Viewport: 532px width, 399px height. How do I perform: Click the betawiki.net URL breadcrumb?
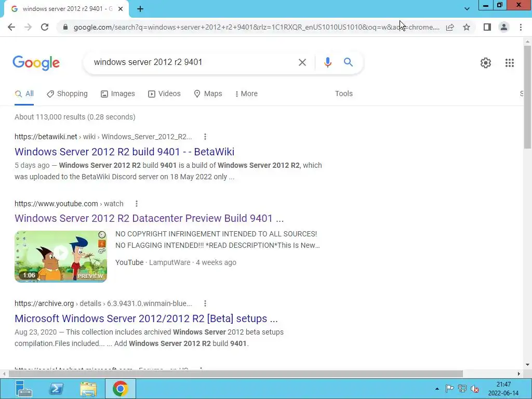103,137
